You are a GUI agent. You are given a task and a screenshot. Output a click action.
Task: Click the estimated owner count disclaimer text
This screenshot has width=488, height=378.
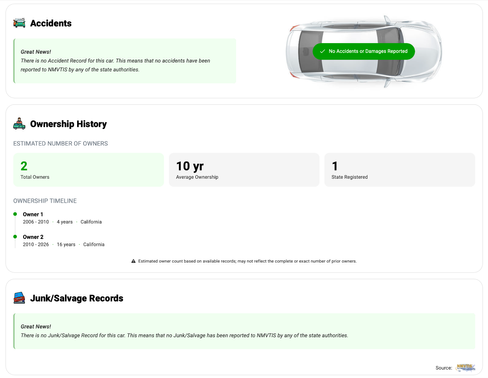(x=247, y=261)
